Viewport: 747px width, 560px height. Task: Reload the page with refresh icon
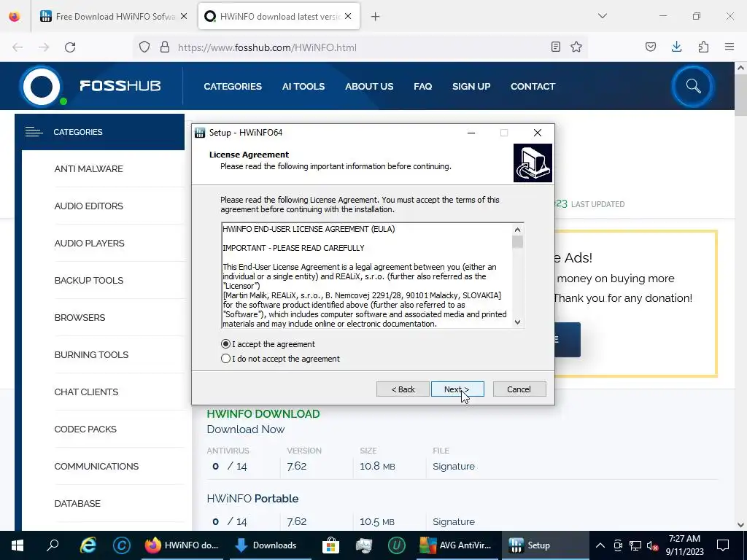[70, 47]
